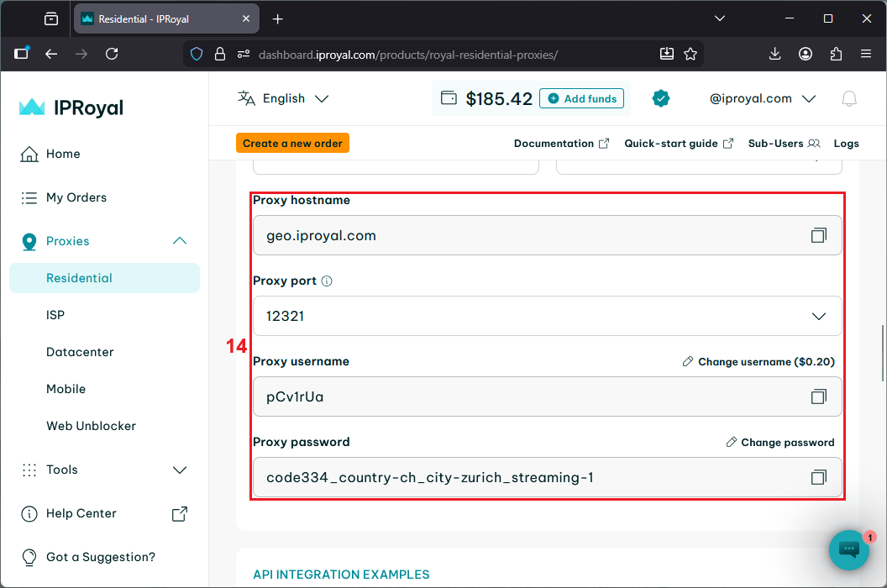Viewport: 887px width, 588px height.
Task: Open Got a Suggestion? item
Action: coord(88,557)
